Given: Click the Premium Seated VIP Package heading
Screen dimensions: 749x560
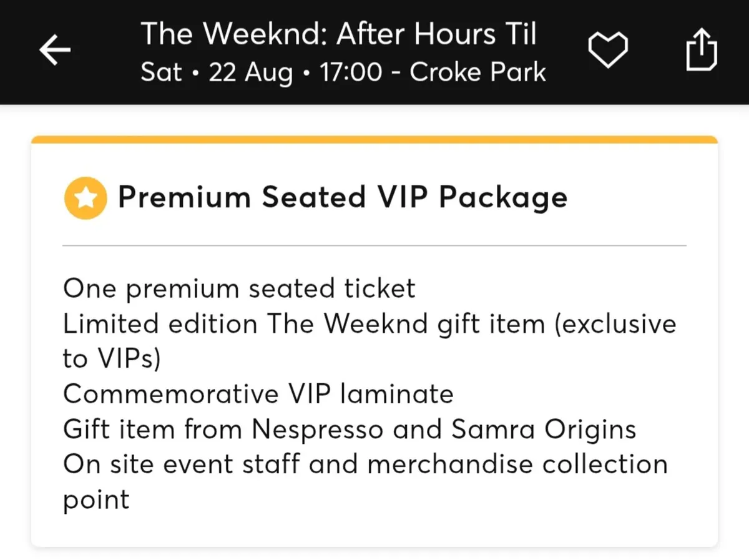Looking at the screenshot, I should tap(343, 197).
